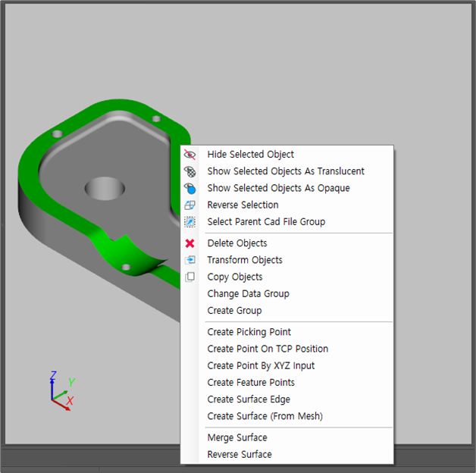Open Create Point By XYZ Input
This screenshot has height=473, width=476.
pyautogui.click(x=261, y=365)
